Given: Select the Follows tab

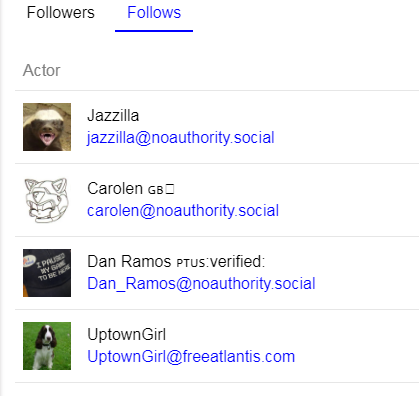Looking at the screenshot, I should [154, 13].
